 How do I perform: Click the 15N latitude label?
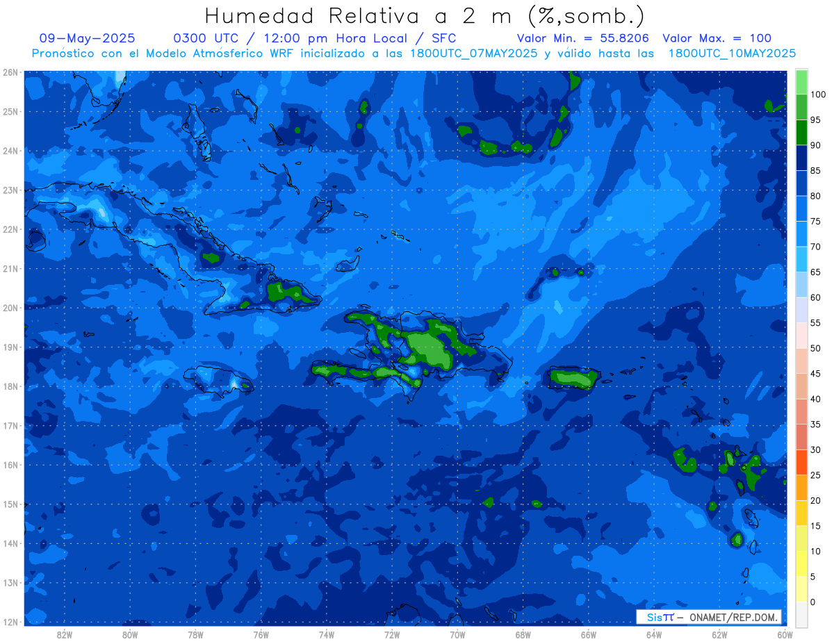(10, 504)
